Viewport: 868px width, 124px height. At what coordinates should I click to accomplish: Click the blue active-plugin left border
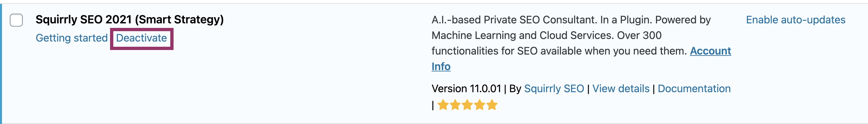1,64
